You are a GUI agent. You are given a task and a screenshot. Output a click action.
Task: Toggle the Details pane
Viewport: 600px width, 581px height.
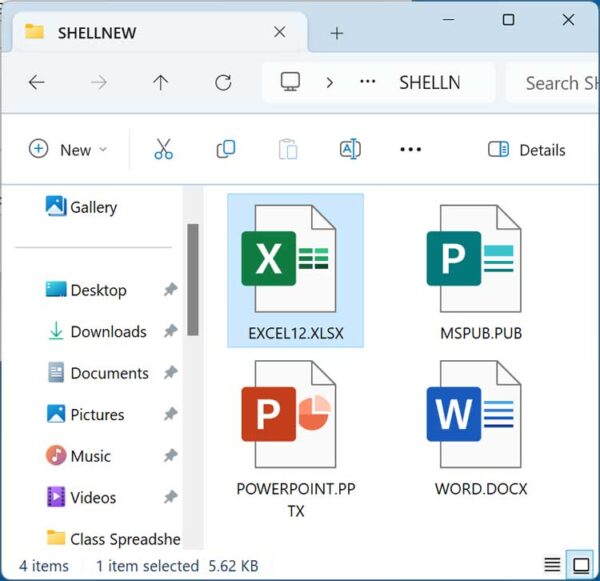pyautogui.click(x=527, y=150)
